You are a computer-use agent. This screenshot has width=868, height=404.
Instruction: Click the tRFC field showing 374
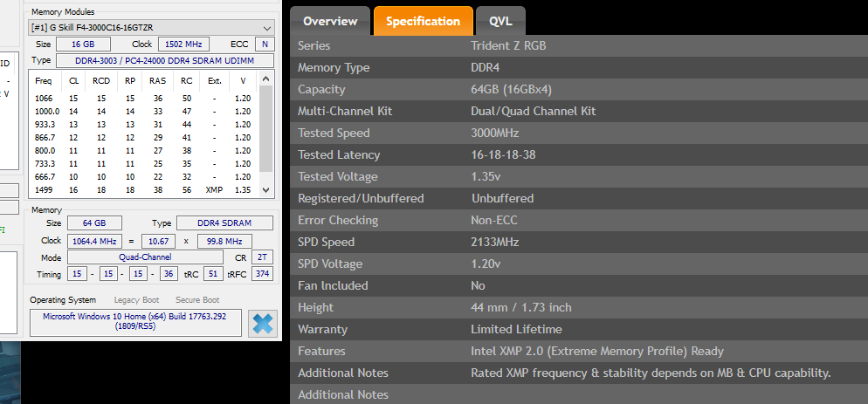click(262, 274)
